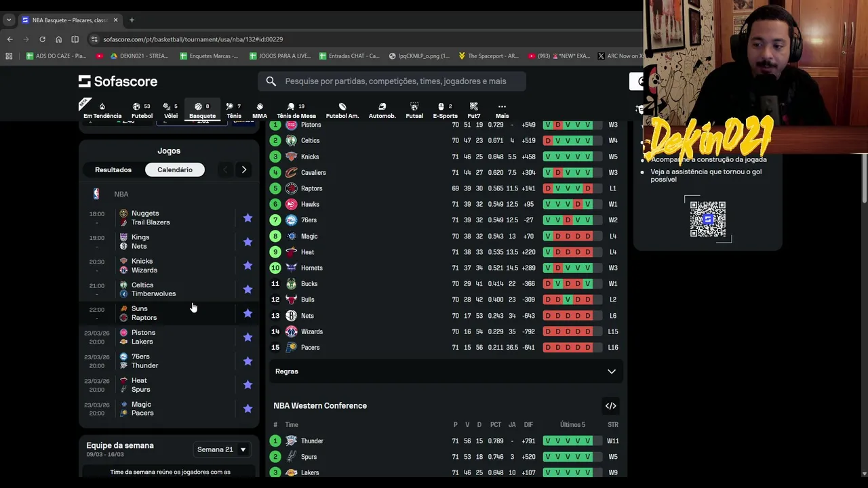Open the Tênis sport category
This screenshot has height=488, width=868.
click(x=234, y=110)
